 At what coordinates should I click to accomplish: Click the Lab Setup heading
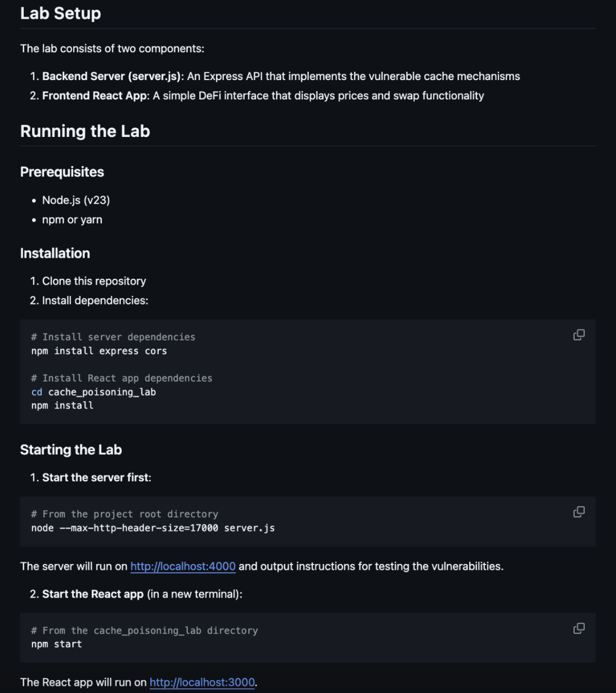point(60,13)
